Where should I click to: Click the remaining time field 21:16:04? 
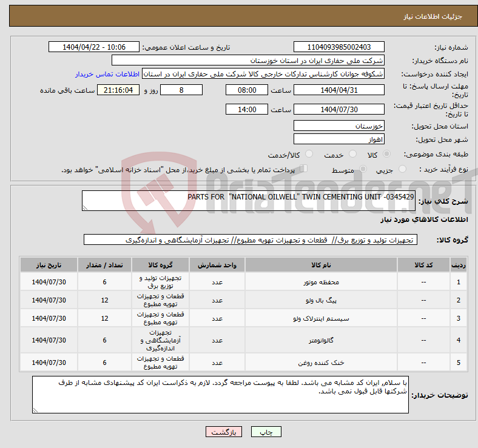[118, 90]
